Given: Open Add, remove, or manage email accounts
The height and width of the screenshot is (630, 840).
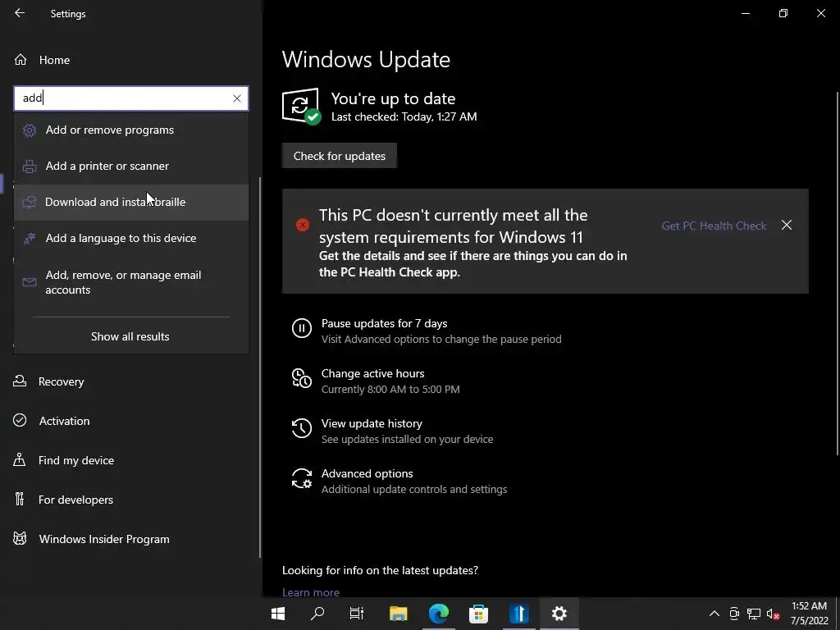Looking at the screenshot, I should pyautogui.click(x=131, y=282).
